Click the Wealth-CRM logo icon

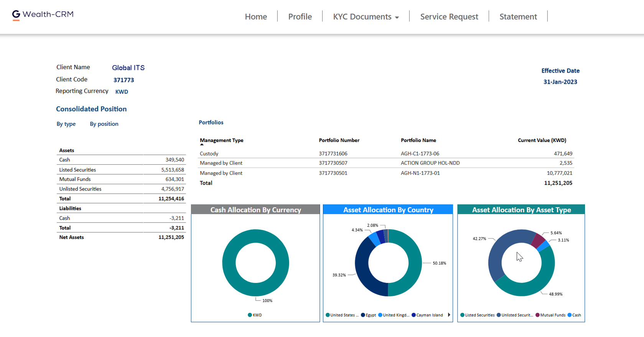(16, 15)
